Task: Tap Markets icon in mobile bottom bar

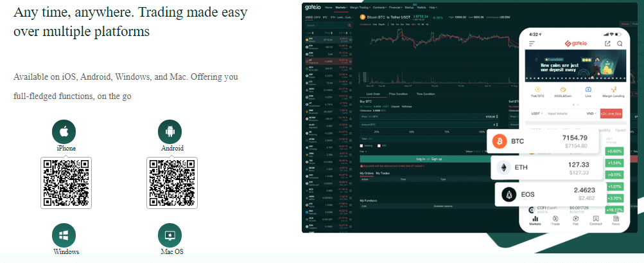Action: pyautogui.click(x=535, y=219)
